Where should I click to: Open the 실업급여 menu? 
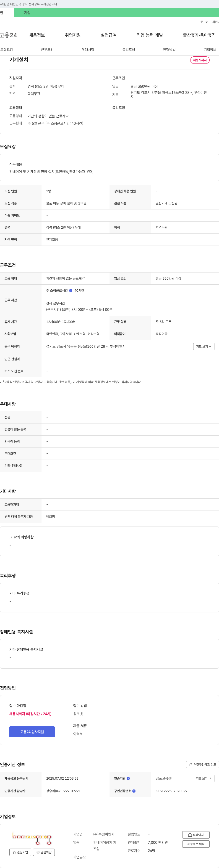point(109,35)
